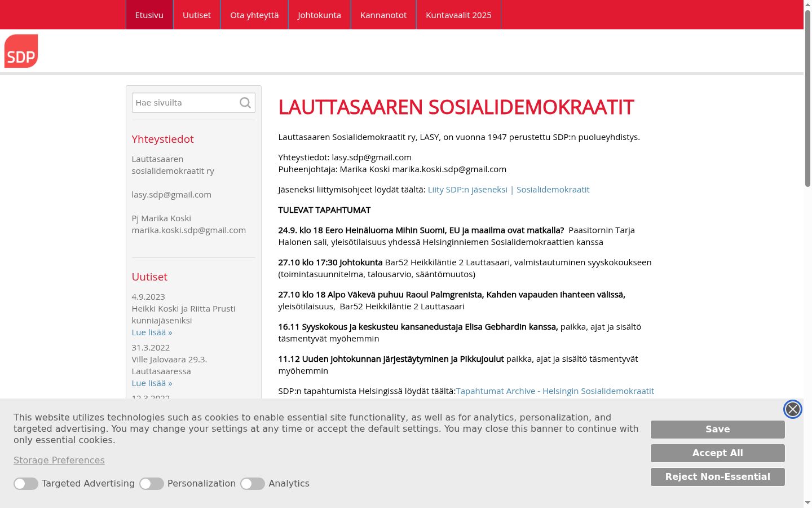Turn on the Analytics switch
Image resolution: width=812 pixels, height=508 pixels.
pos(253,484)
